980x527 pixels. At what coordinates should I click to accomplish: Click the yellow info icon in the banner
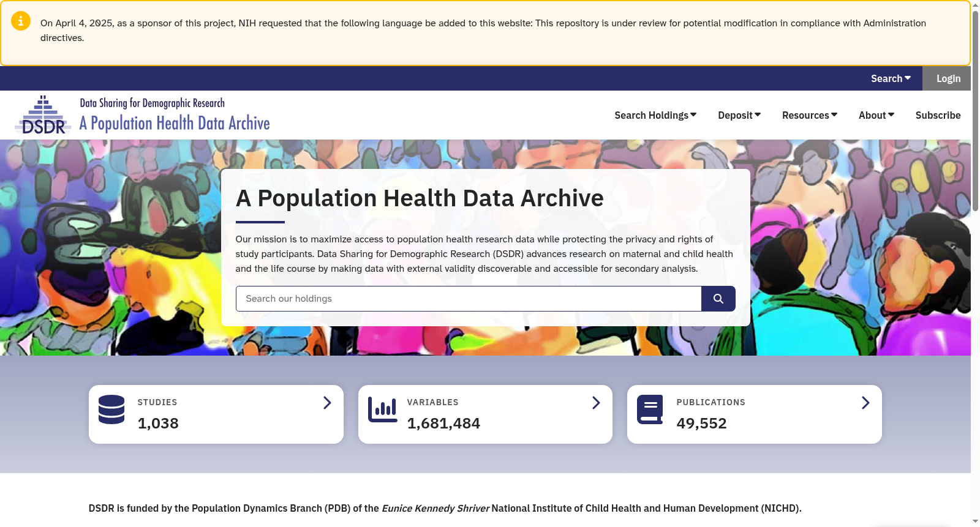click(21, 21)
